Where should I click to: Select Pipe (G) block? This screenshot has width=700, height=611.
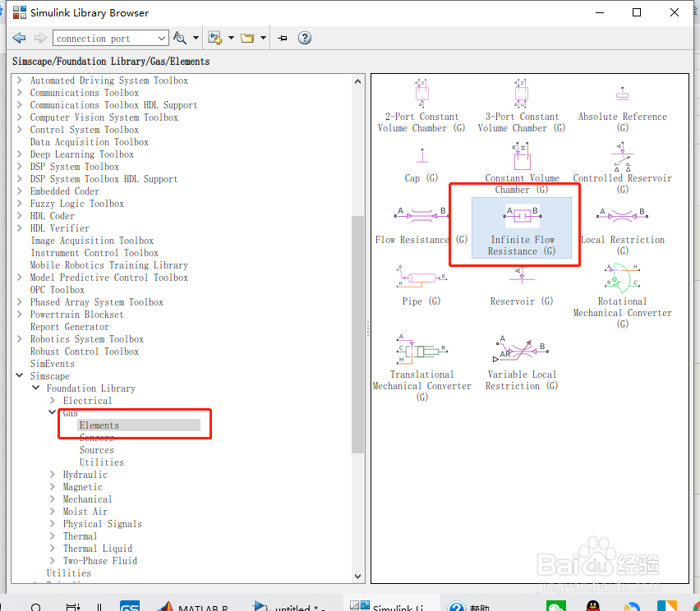pos(421,285)
